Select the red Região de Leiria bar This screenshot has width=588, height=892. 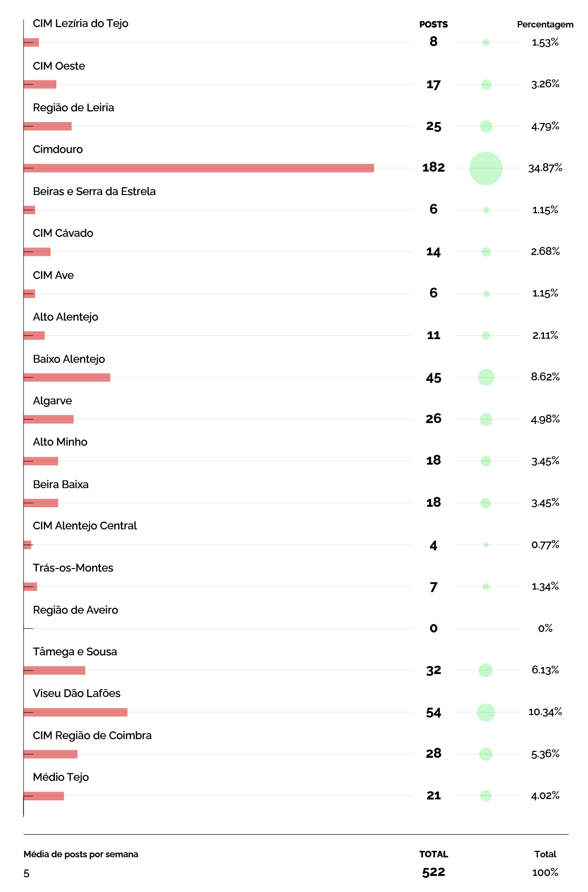pos(48,126)
